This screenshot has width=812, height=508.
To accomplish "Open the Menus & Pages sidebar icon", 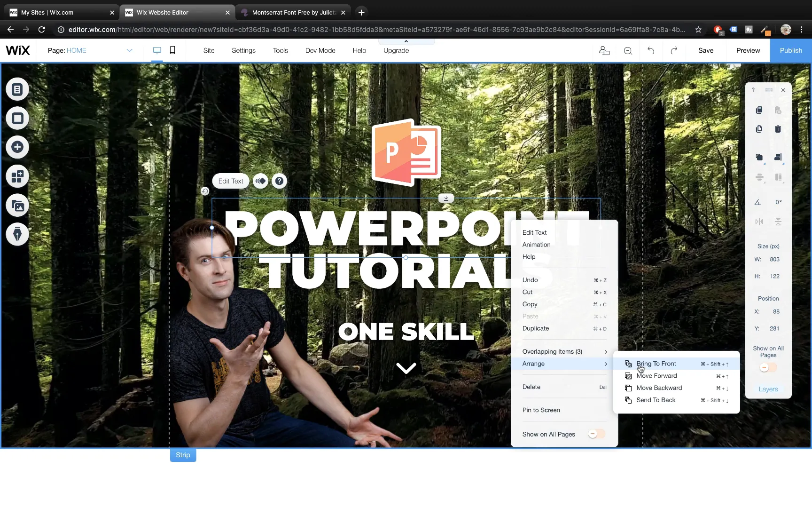I will click(17, 89).
